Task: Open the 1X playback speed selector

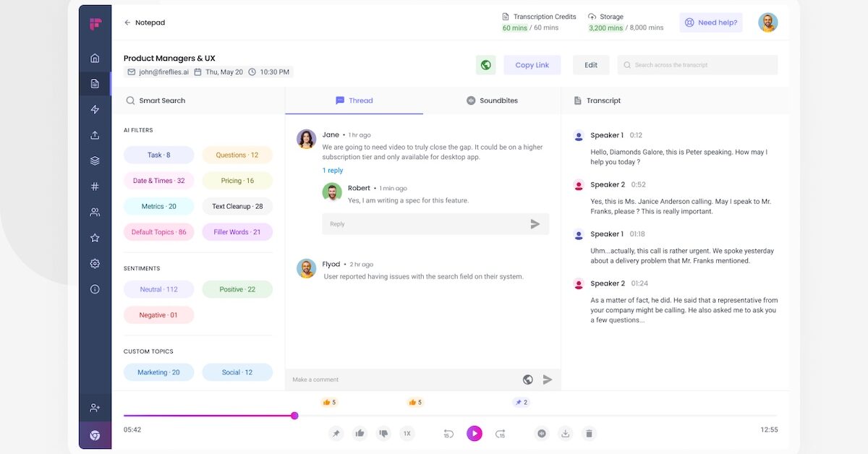Action: (x=407, y=433)
